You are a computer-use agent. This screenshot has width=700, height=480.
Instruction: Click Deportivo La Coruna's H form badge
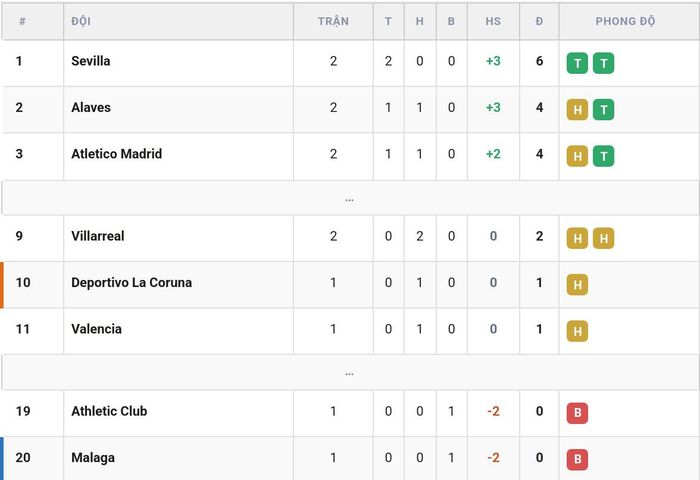click(x=577, y=284)
